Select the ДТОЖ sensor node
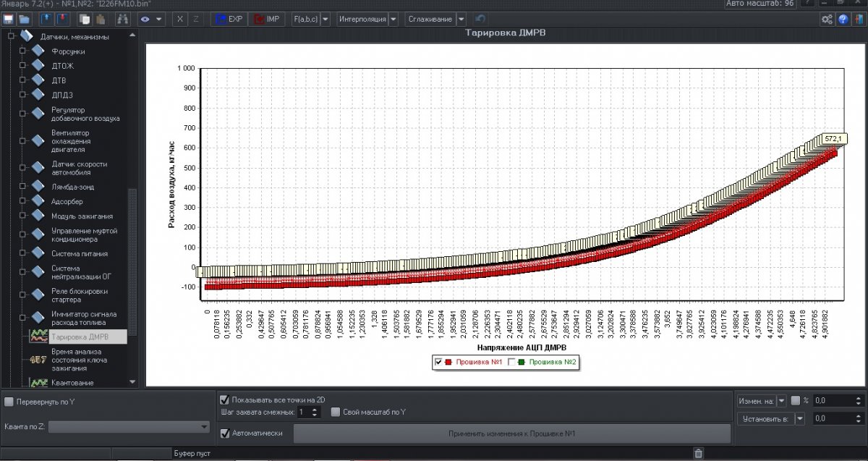The width and height of the screenshot is (868, 461). [62, 66]
